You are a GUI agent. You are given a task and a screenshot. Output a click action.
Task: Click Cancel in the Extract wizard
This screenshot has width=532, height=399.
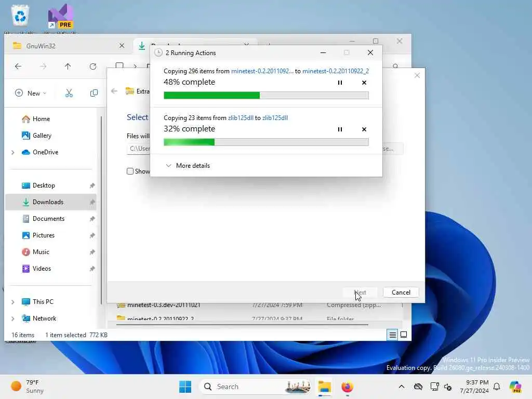click(401, 292)
